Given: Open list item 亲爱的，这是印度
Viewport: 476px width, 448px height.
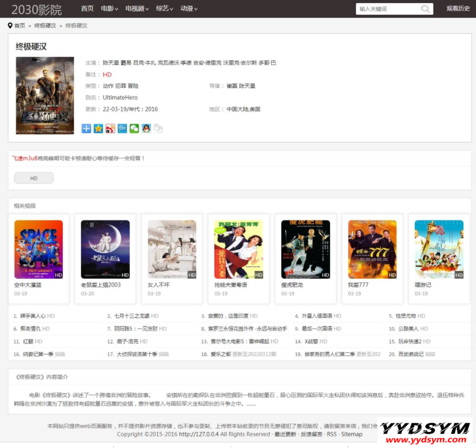Looking at the screenshot, I should (x=228, y=316).
